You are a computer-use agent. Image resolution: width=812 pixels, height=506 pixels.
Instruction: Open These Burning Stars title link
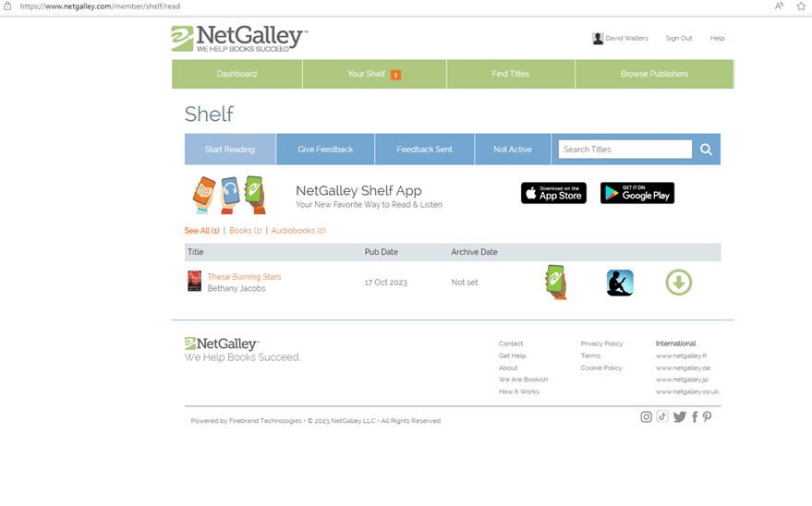pos(245,277)
